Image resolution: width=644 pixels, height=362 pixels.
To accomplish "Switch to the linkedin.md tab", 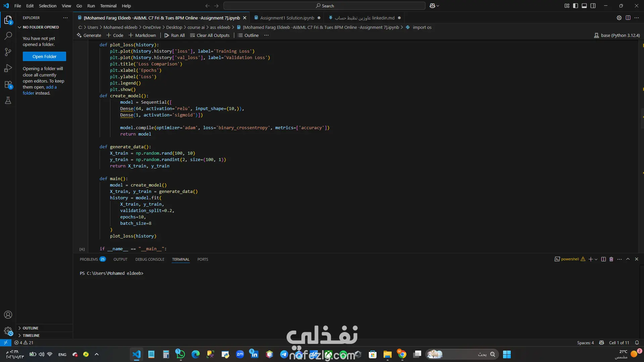I will click(x=364, y=18).
